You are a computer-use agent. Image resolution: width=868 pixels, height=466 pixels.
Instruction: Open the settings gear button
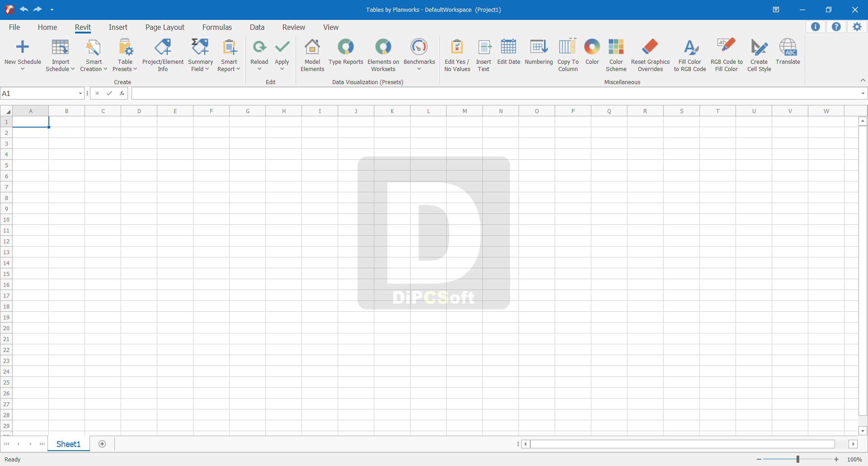[857, 27]
